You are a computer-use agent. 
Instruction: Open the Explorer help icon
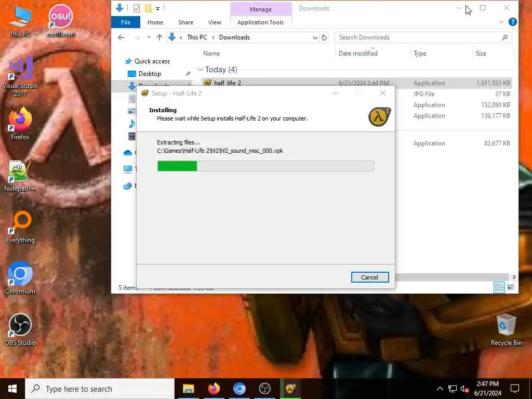(x=513, y=22)
